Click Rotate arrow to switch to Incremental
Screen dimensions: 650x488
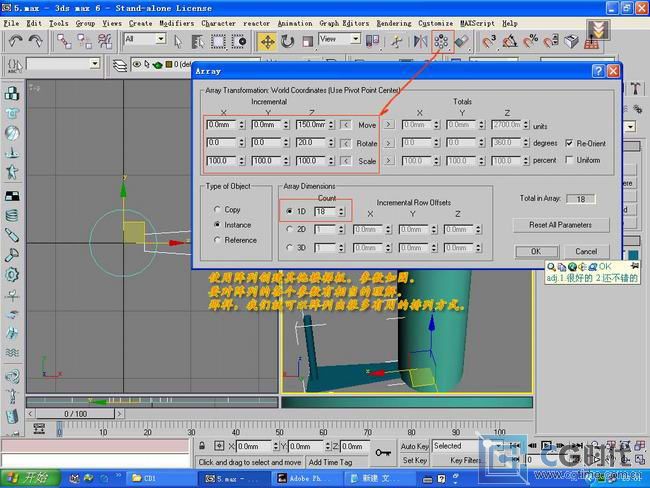346,143
